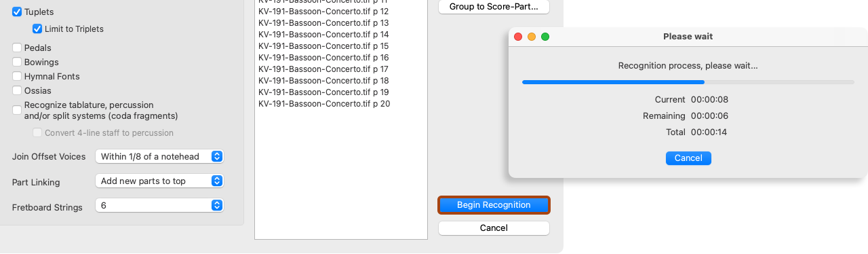
Task: Click the recognition progress bar
Action: [688, 82]
